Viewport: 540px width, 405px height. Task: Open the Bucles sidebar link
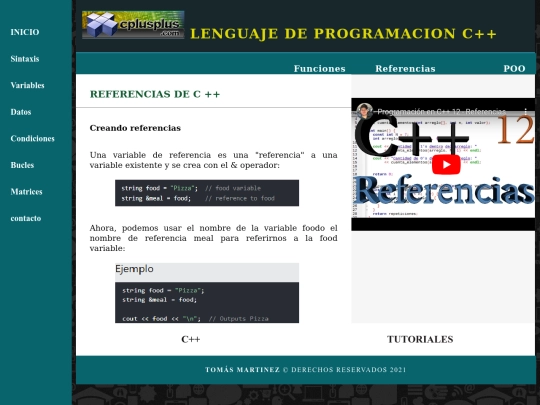tap(22, 165)
